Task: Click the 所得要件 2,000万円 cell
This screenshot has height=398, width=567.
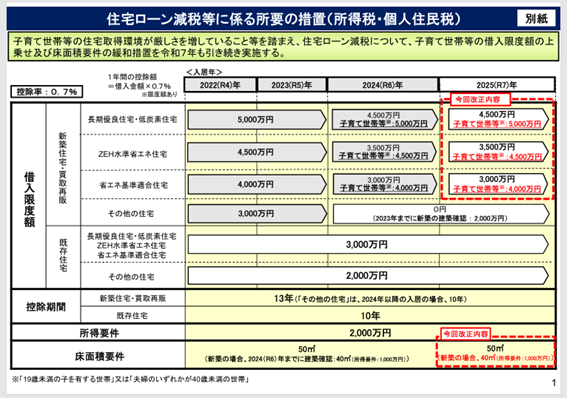Action: [x=370, y=333]
